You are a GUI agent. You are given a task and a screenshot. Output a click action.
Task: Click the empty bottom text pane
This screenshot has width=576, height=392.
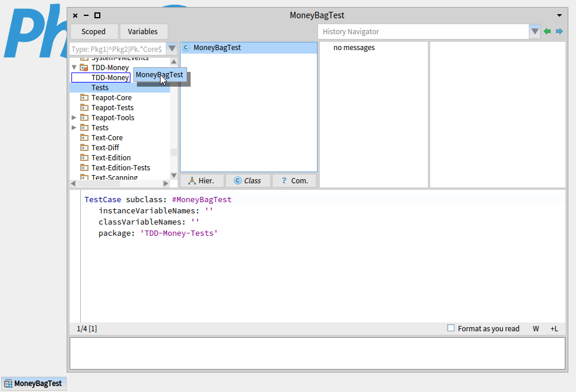318,354
